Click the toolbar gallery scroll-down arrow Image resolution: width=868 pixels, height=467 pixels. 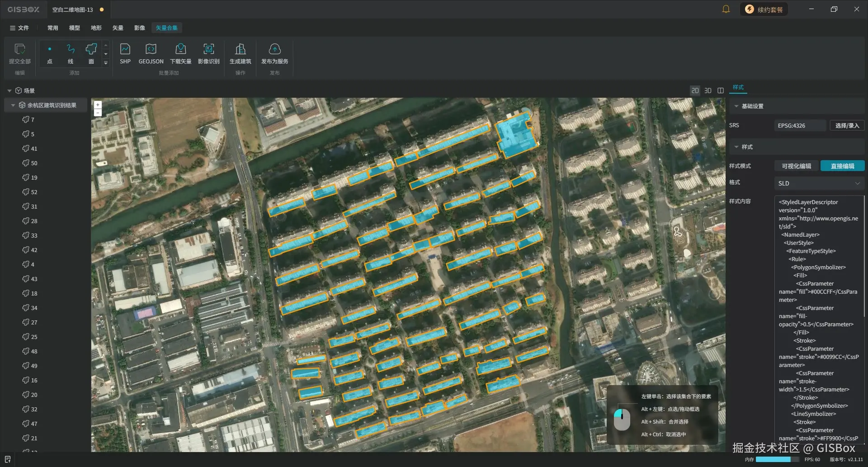pos(106,54)
